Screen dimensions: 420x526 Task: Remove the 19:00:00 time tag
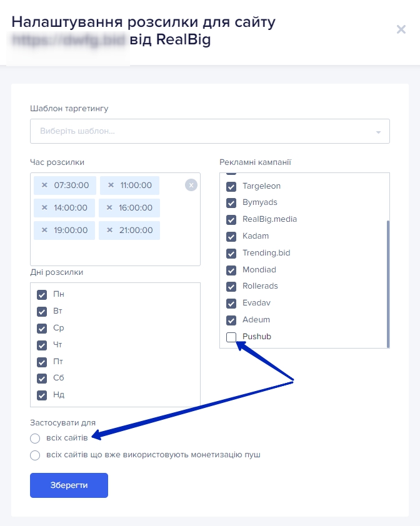pos(44,230)
